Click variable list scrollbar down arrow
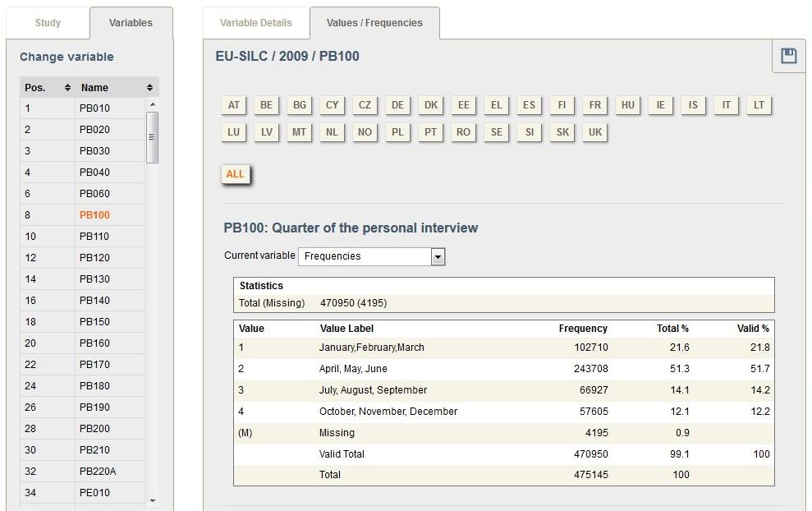This screenshot has height=511, width=812. [152, 500]
